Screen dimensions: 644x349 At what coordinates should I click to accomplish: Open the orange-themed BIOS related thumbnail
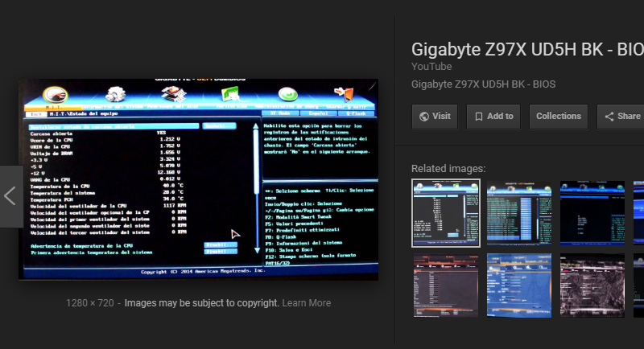[x=446, y=285]
